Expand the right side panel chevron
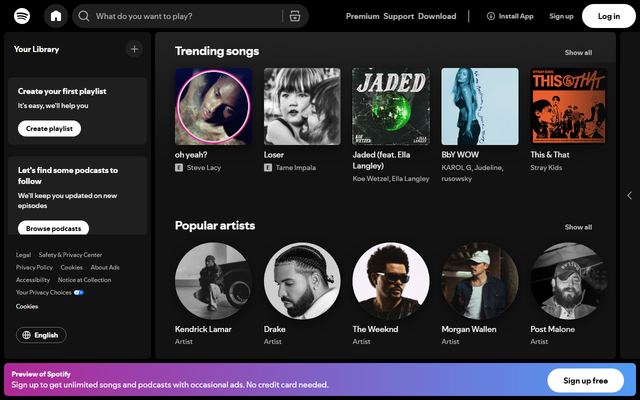This screenshot has height=400, width=640. tap(629, 196)
